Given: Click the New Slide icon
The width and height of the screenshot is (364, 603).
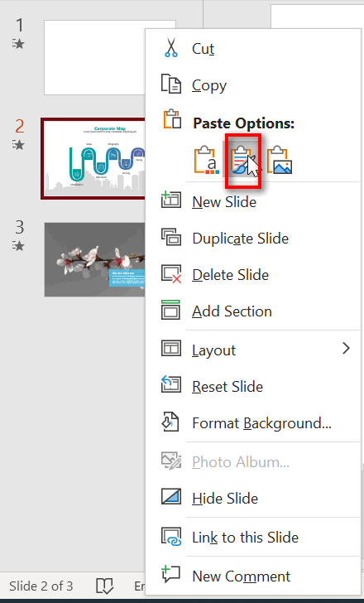Looking at the screenshot, I should pos(171,201).
